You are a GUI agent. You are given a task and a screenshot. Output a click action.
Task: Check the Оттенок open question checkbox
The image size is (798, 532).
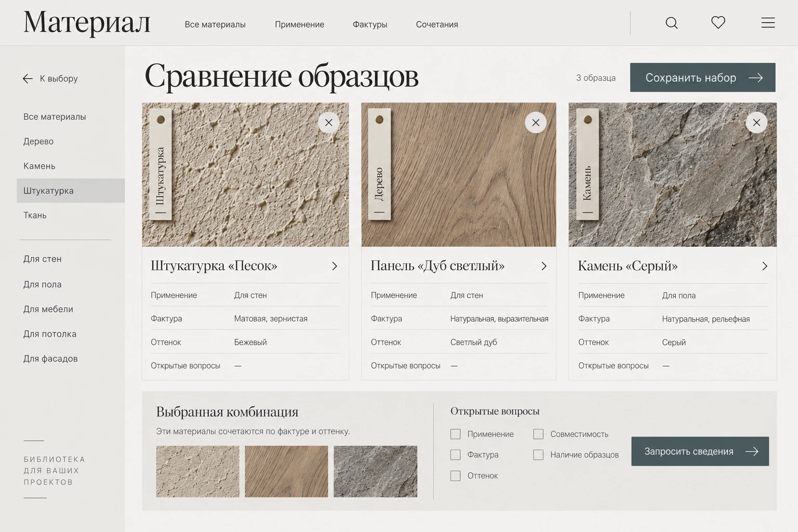point(456,475)
